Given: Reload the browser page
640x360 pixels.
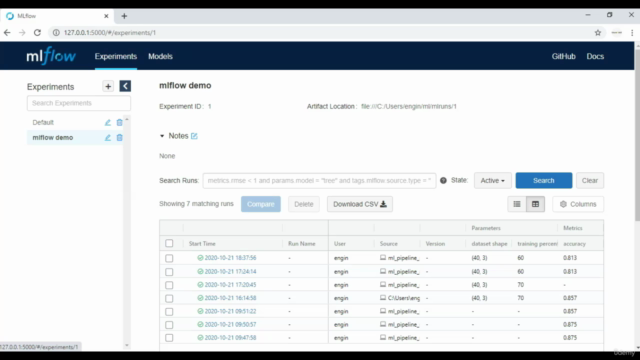Looking at the screenshot, I should coord(37,33).
